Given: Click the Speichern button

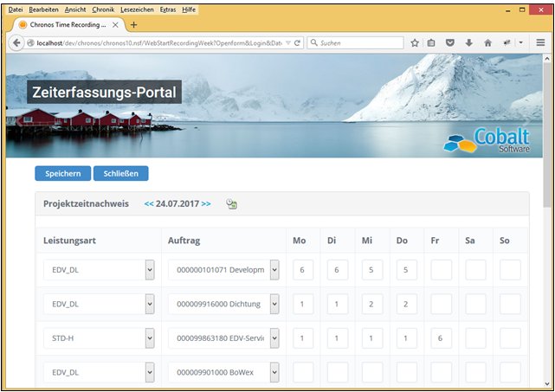Looking at the screenshot, I should [x=62, y=174].
